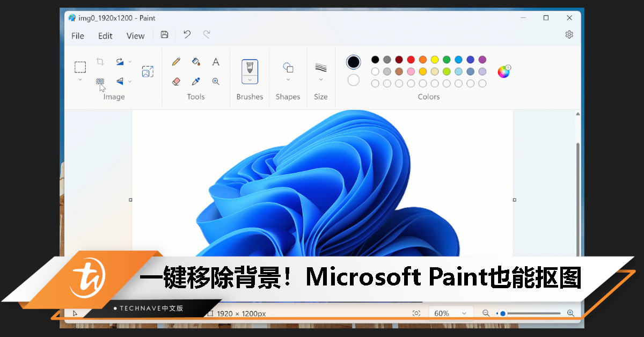Click the Zoom out magnifier
The image size is (644, 337).
pos(486,313)
